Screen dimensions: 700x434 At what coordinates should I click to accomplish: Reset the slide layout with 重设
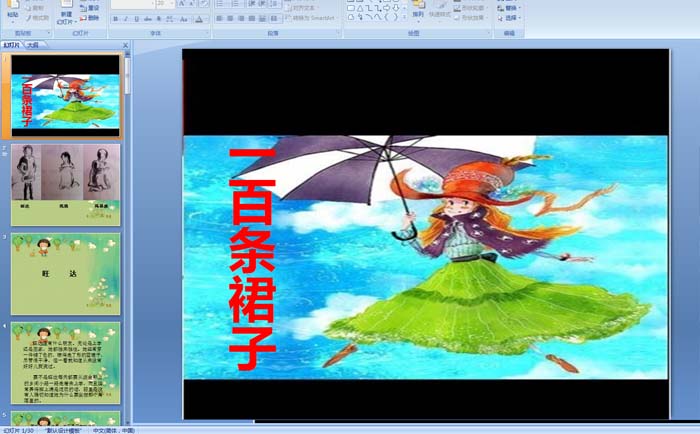(x=89, y=8)
